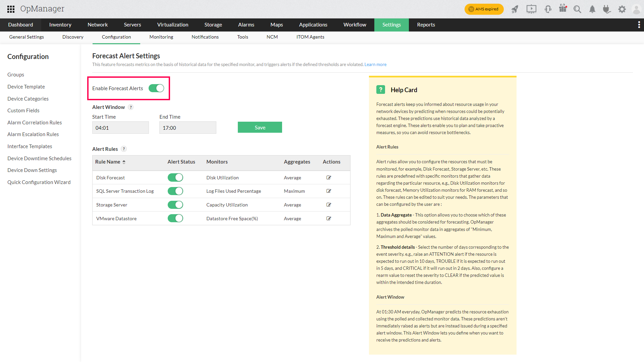Open the three-dot more menu in the nav bar
Image resolution: width=644 pixels, height=362 pixels.
(639, 25)
